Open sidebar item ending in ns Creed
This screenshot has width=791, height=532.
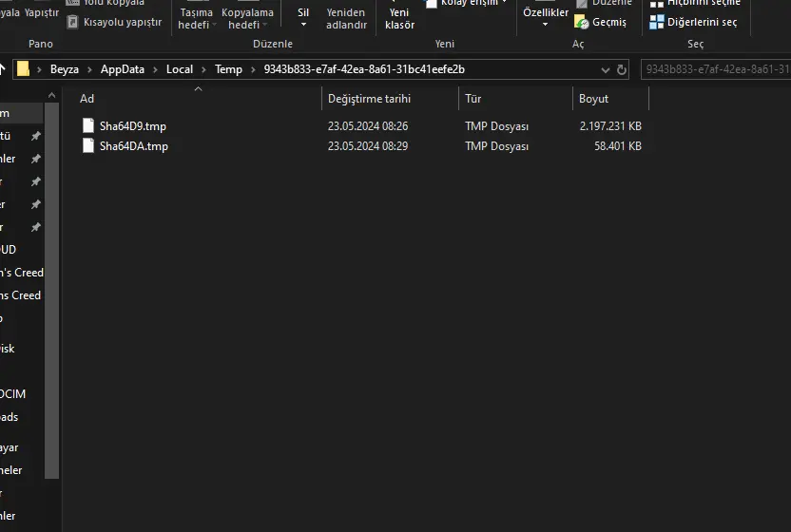(x=20, y=295)
